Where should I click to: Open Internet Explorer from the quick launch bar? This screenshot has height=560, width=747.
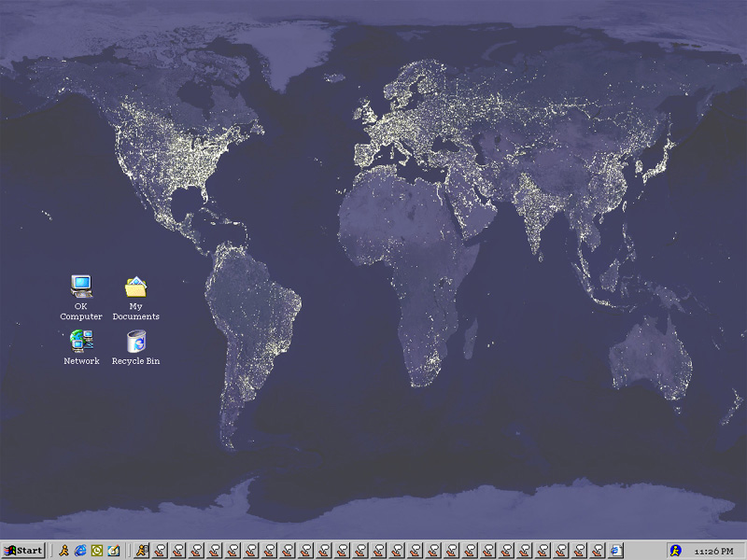tap(80, 551)
